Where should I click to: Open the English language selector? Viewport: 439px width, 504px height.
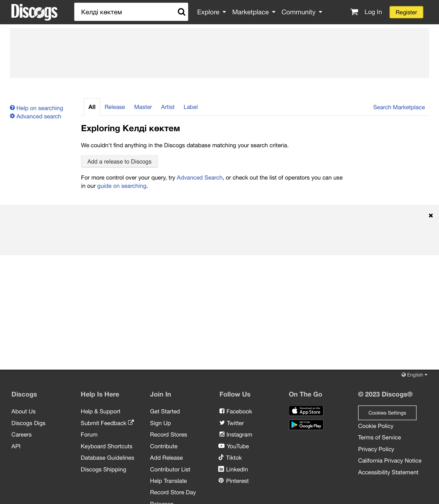tap(414, 375)
